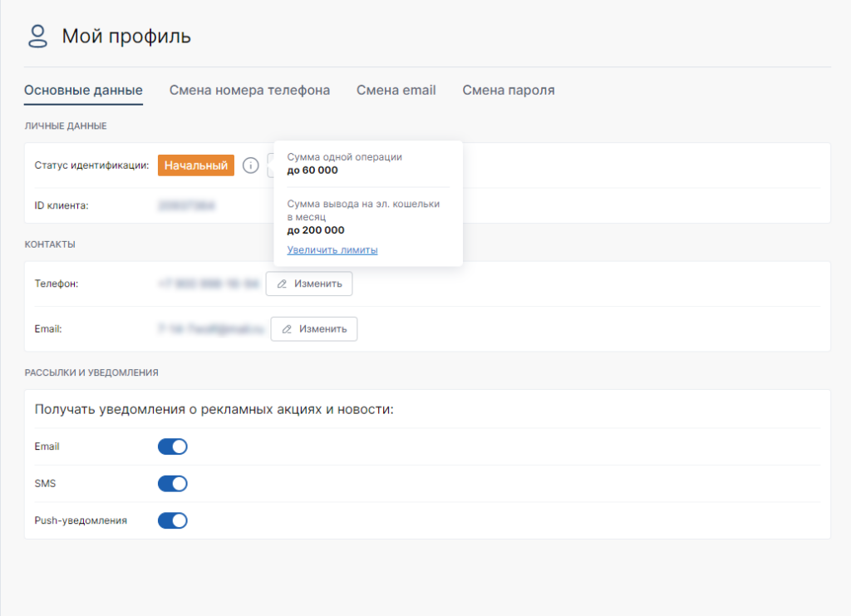Switch to the Смена email tab

396,90
